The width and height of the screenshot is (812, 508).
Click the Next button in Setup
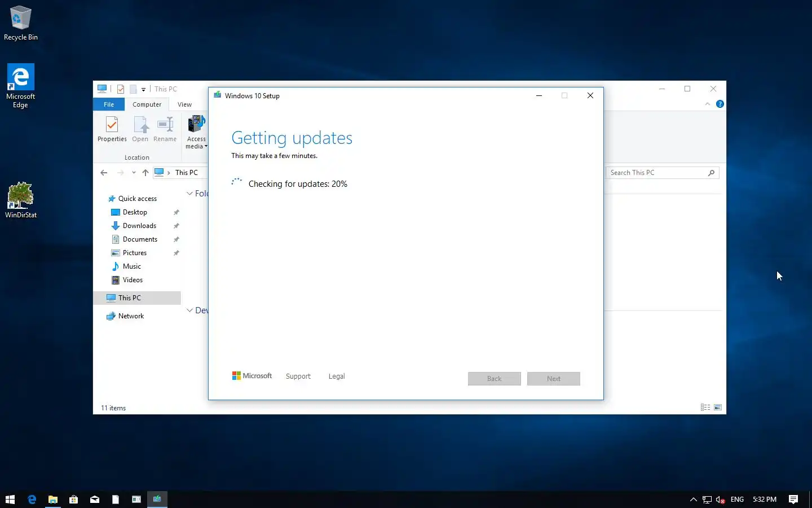[554, 379]
